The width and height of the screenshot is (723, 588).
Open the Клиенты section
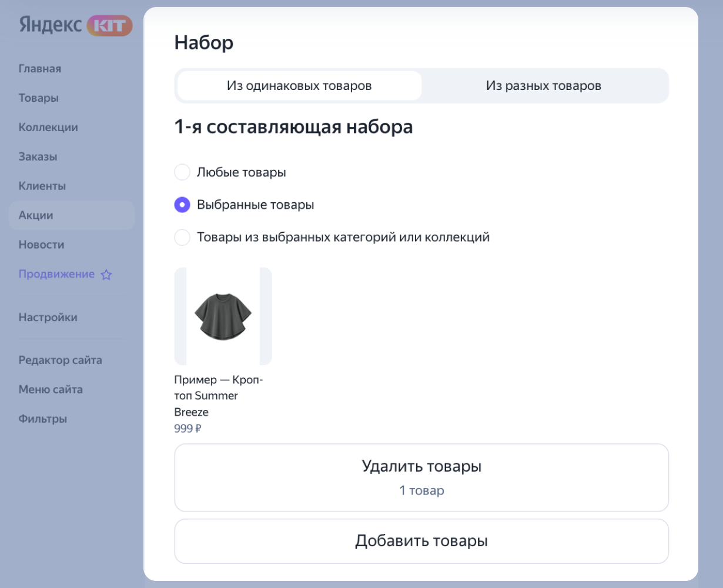point(42,186)
